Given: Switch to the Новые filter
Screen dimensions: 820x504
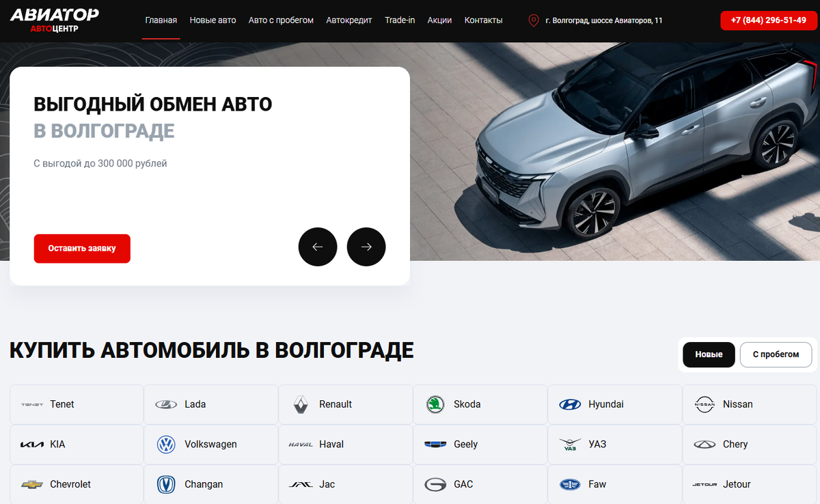Looking at the screenshot, I should (x=709, y=354).
